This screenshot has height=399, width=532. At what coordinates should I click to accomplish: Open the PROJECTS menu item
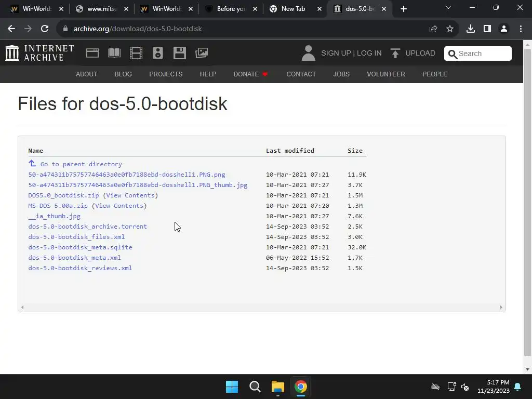tap(166, 74)
